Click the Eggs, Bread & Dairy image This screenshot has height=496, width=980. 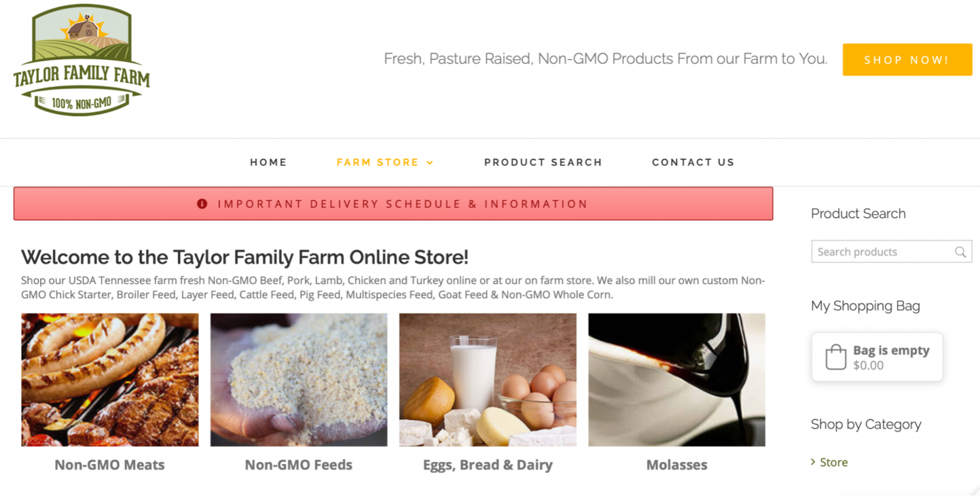click(x=487, y=379)
